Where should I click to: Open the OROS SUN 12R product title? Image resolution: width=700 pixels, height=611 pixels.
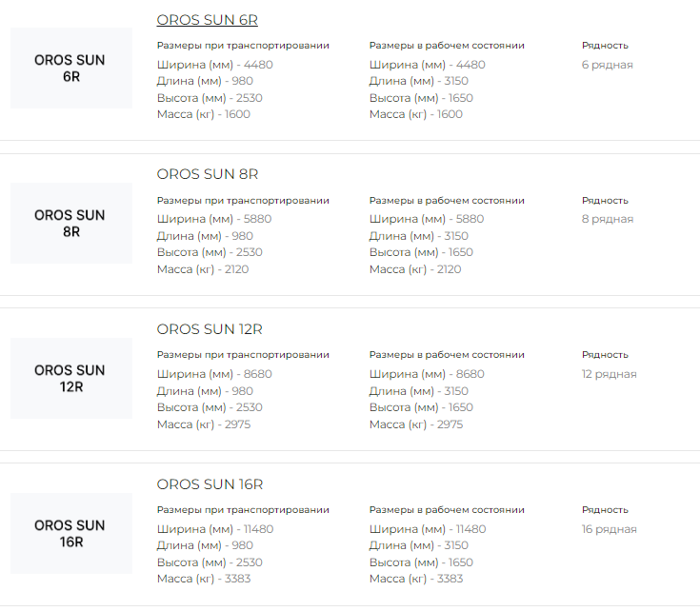pos(210,329)
